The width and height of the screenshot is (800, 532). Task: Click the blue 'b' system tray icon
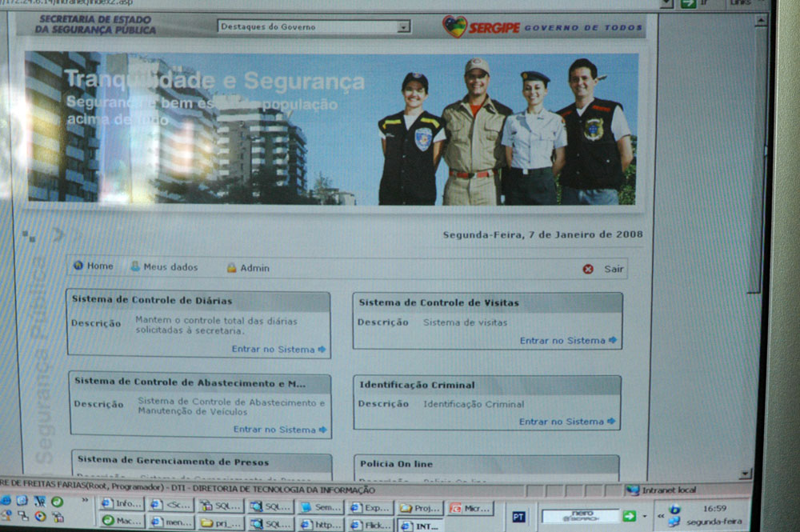tap(674, 509)
